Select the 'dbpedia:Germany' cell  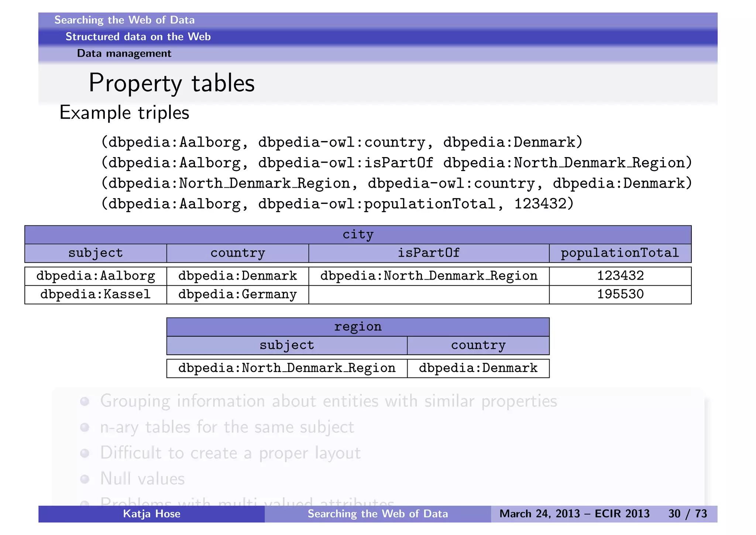pos(238,294)
